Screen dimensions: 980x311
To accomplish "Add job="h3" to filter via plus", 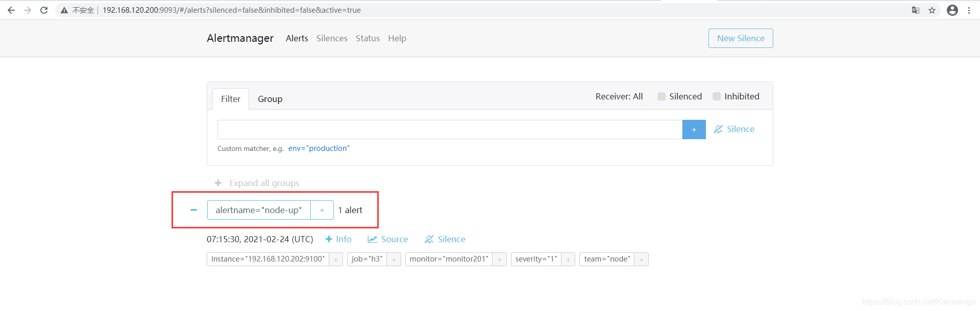I will 394,260.
